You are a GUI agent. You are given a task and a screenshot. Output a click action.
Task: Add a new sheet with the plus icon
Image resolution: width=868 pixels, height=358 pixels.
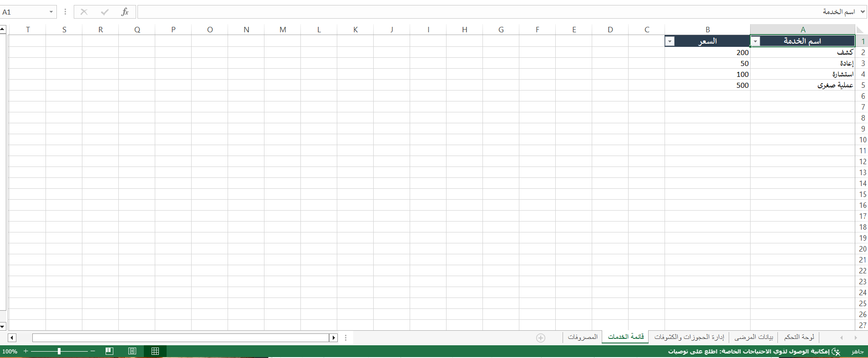click(541, 338)
